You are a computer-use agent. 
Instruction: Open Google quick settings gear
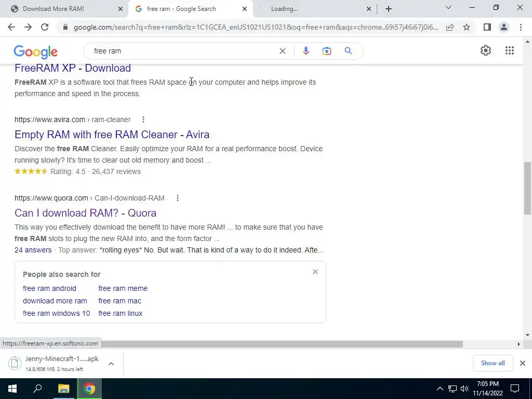(486, 50)
